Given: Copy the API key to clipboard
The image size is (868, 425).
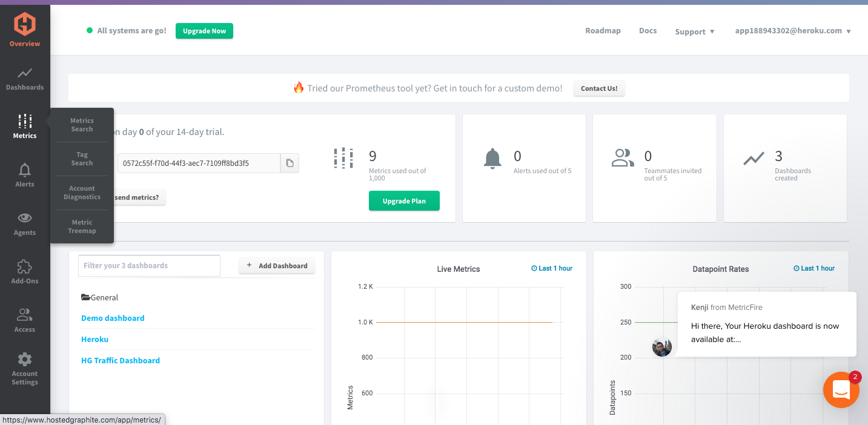Looking at the screenshot, I should point(290,163).
